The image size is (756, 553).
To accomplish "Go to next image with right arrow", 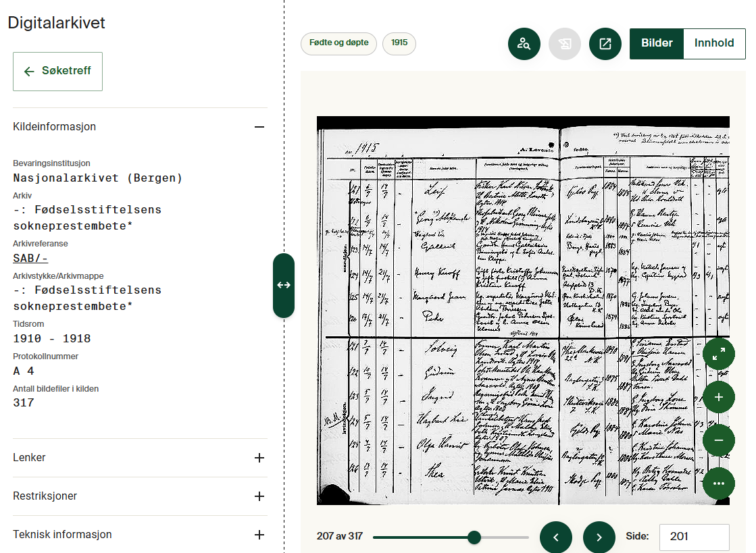I will pos(599,537).
